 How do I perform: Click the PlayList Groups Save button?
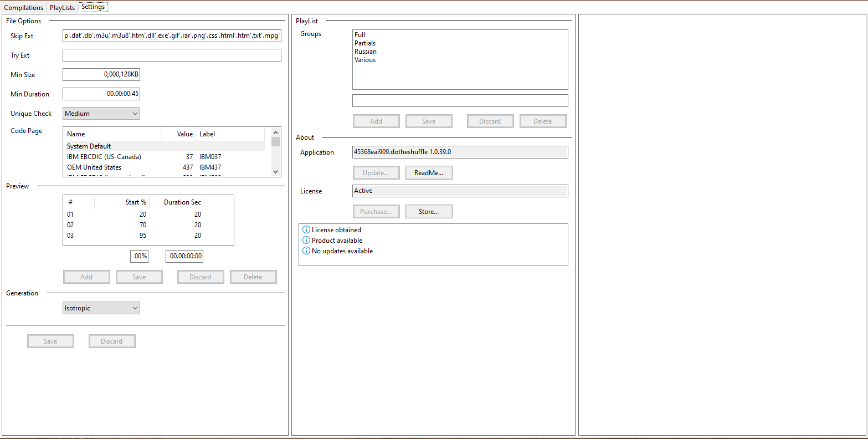pyautogui.click(x=429, y=121)
